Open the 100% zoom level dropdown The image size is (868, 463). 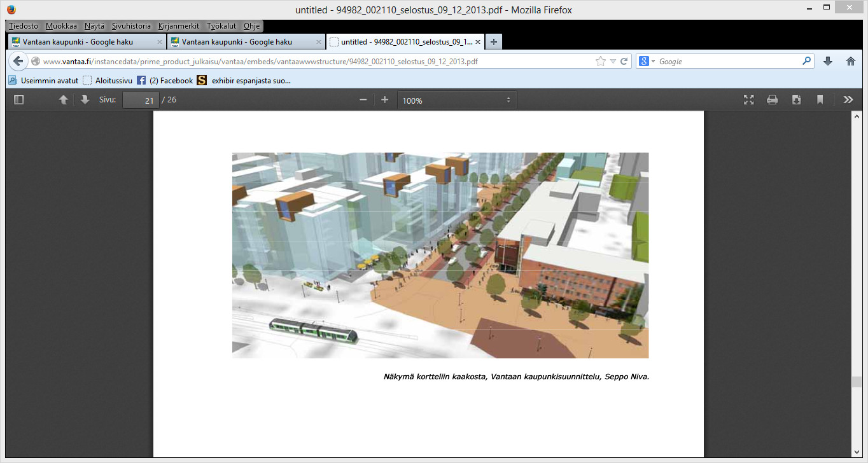tap(457, 100)
